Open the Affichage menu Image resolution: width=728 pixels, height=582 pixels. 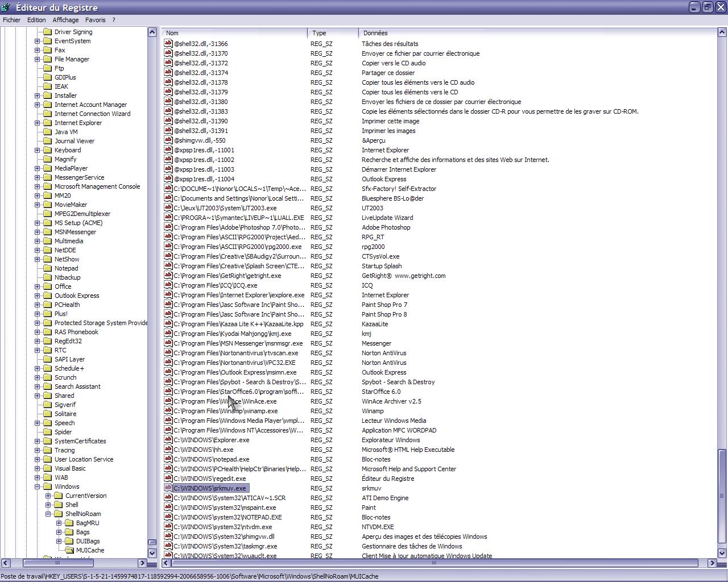[x=65, y=20]
